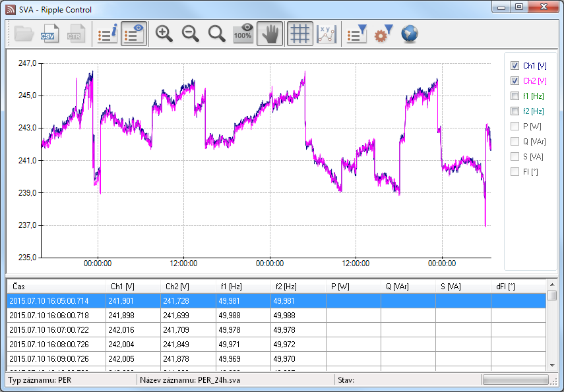564x392 pixels.
Task: Click the zoom out magnifier
Action: coord(191,34)
